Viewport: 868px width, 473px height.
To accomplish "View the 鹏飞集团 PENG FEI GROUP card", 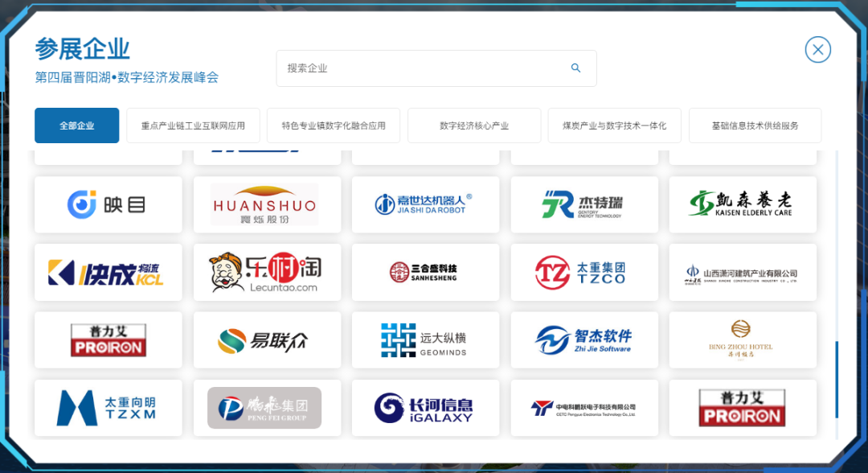I will 267,408.
